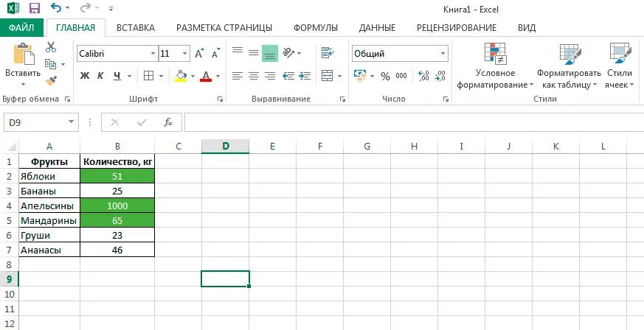Decrease decimal places
The image size is (644, 330).
pos(440,76)
